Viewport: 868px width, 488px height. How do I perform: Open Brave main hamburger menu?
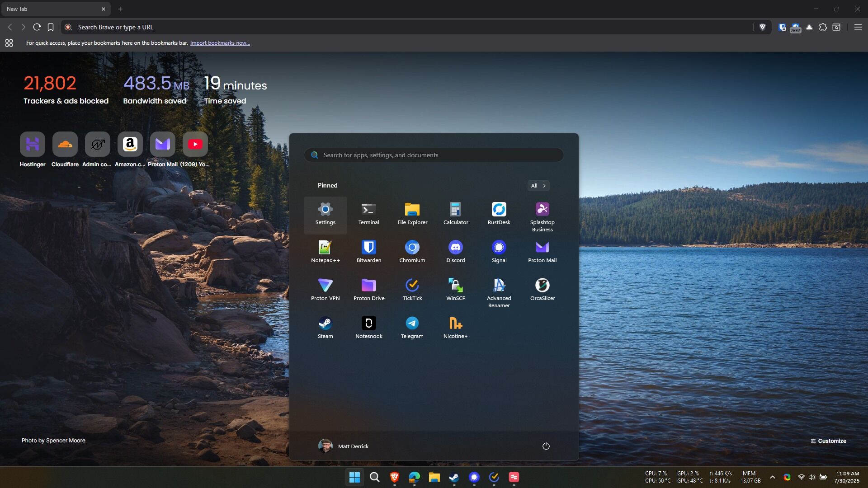(858, 27)
